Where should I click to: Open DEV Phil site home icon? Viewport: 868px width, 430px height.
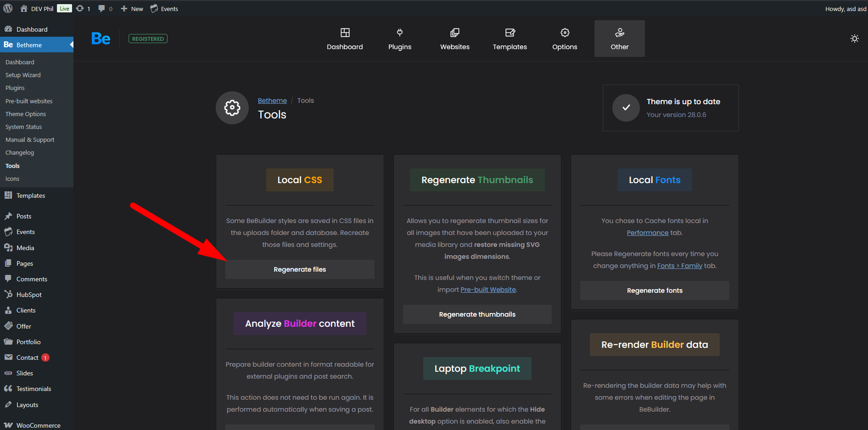tap(24, 8)
